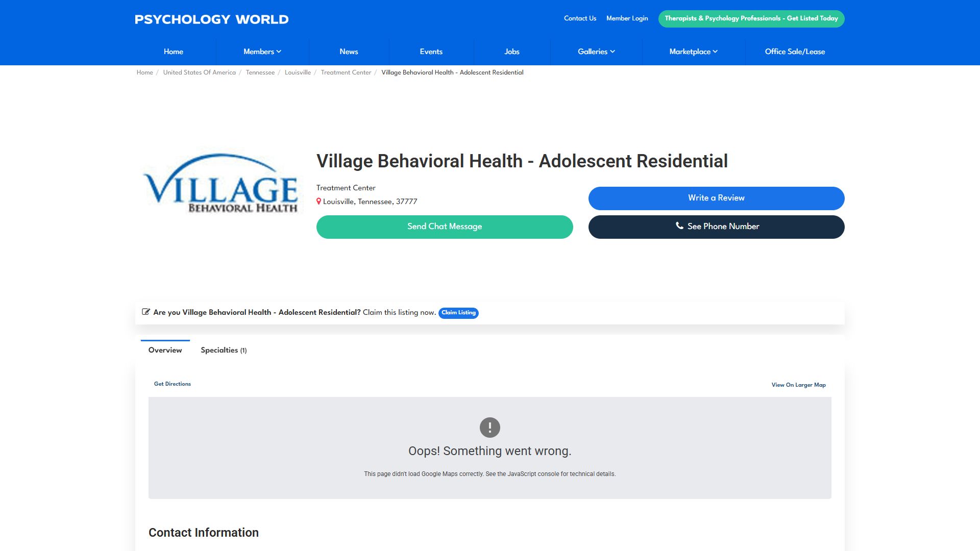This screenshot has height=551, width=980.
Task: Click the Home breadcrumb link
Action: click(x=144, y=72)
